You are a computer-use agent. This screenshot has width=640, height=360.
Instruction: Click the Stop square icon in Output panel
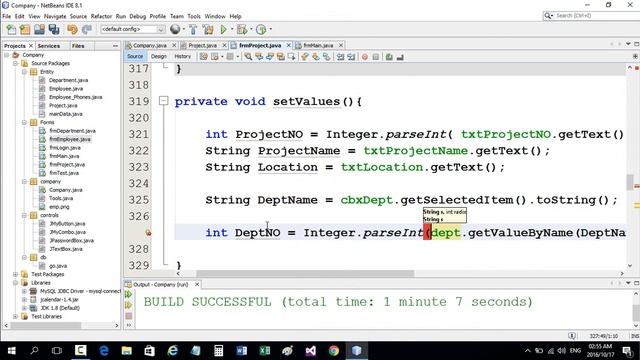[x=129, y=316]
